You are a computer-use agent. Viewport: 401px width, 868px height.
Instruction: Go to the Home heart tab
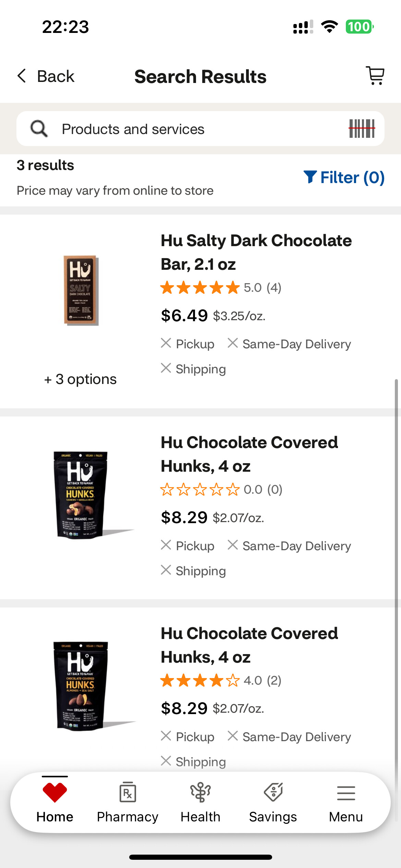(x=55, y=803)
